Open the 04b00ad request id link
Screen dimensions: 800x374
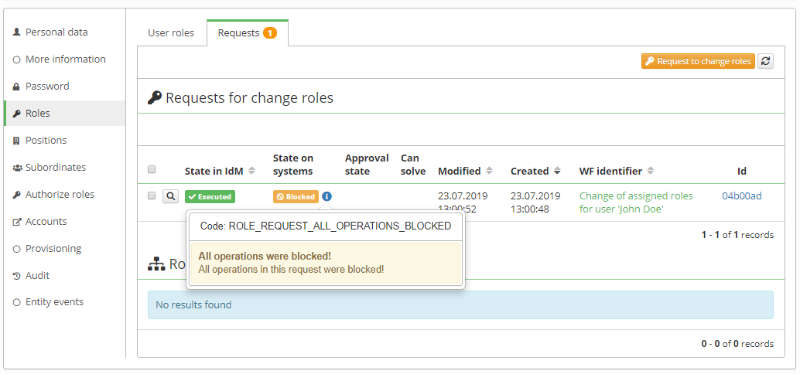742,196
